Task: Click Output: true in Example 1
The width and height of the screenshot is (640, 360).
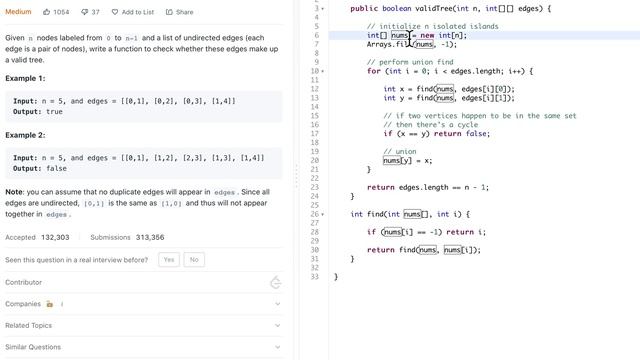Action: pyautogui.click(x=38, y=111)
